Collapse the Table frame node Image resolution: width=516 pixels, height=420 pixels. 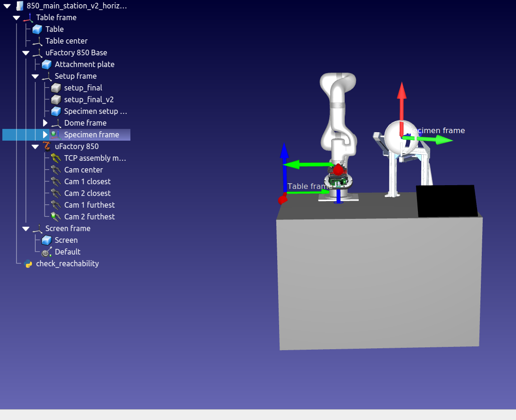click(16, 18)
